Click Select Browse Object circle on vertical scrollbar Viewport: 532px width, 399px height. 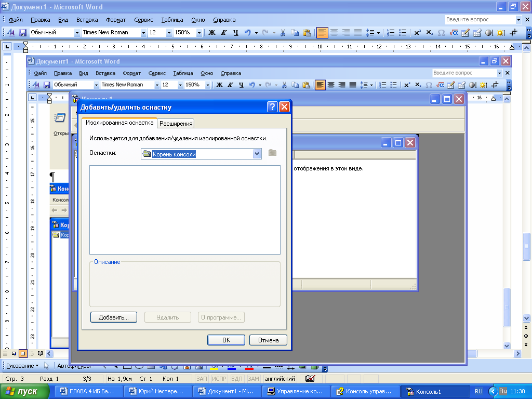coord(526,336)
